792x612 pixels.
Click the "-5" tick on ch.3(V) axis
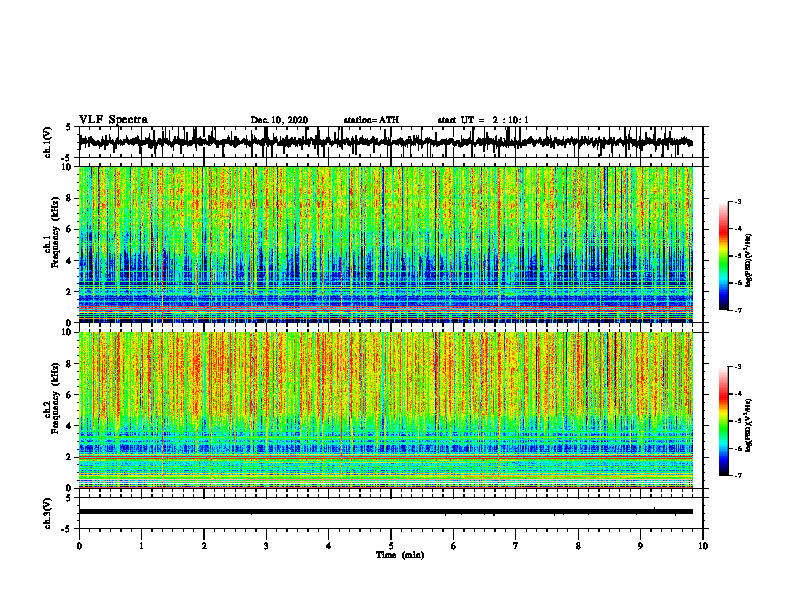(x=67, y=529)
